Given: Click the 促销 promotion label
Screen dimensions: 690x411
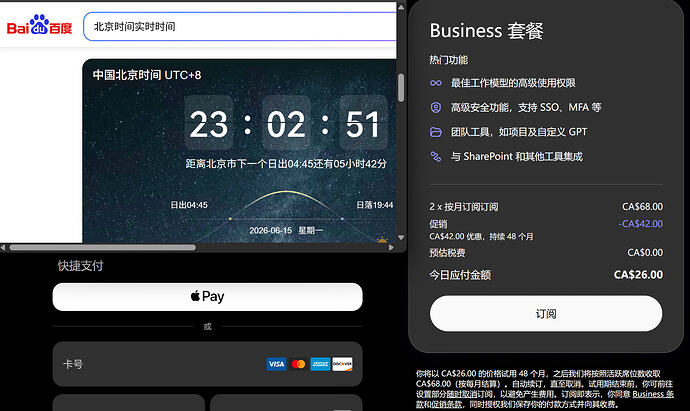Looking at the screenshot, I should (438, 224).
